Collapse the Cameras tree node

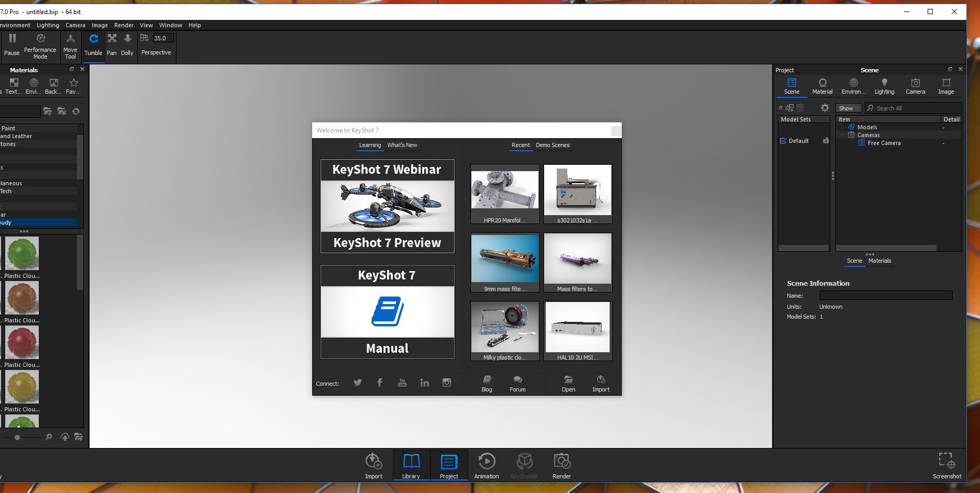[x=842, y=135]
